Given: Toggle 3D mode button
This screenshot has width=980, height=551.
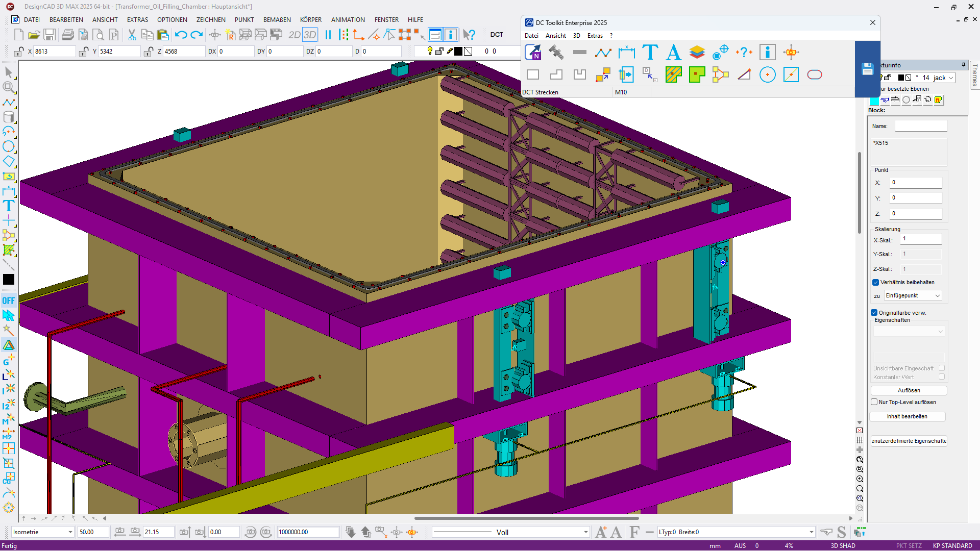Looking at the screenshot, I should click(x=310, y=35).
